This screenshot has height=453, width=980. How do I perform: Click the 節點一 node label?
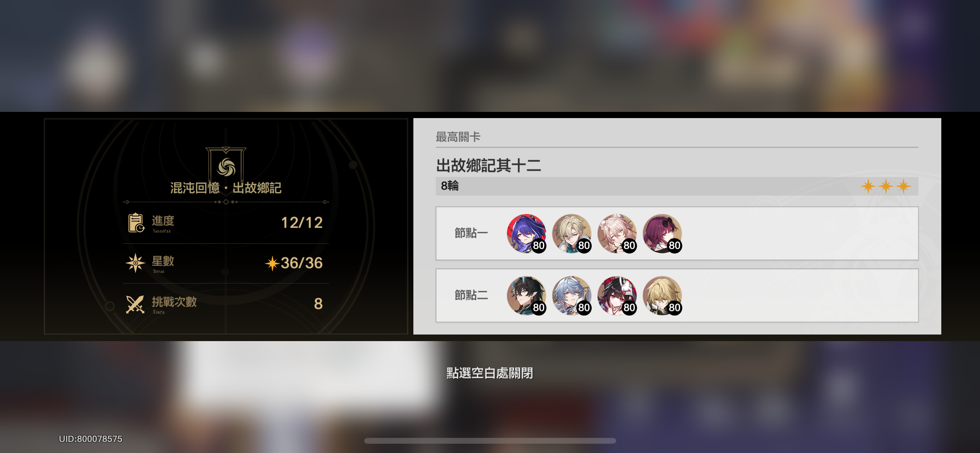point(471,233)
